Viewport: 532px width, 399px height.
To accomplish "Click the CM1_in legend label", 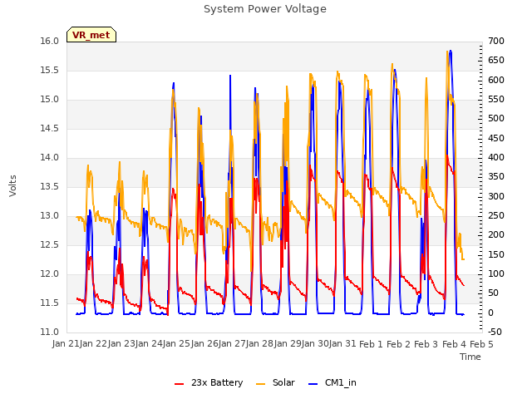I will point(340,382).
